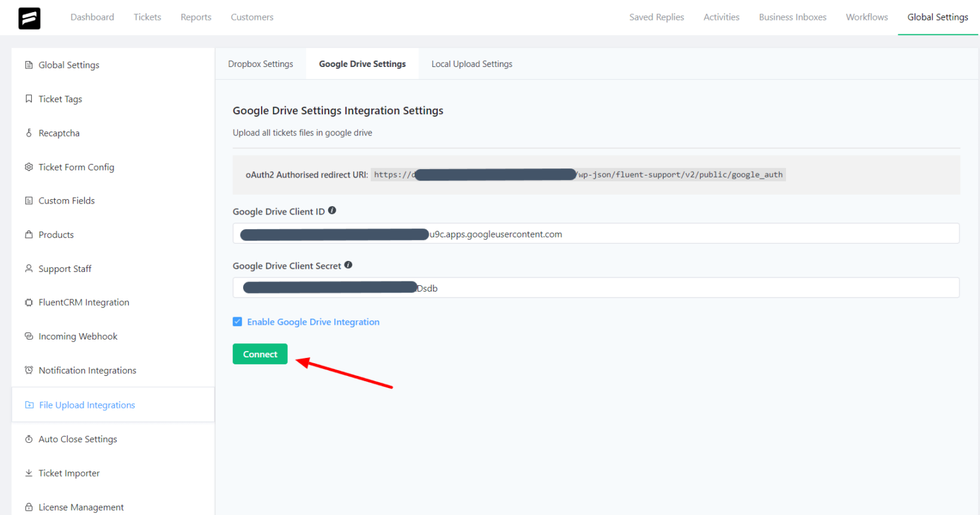Click the File Upload Integrations folder icon
The height and width of the screenshot is (515, 980).
click(28, 405)
